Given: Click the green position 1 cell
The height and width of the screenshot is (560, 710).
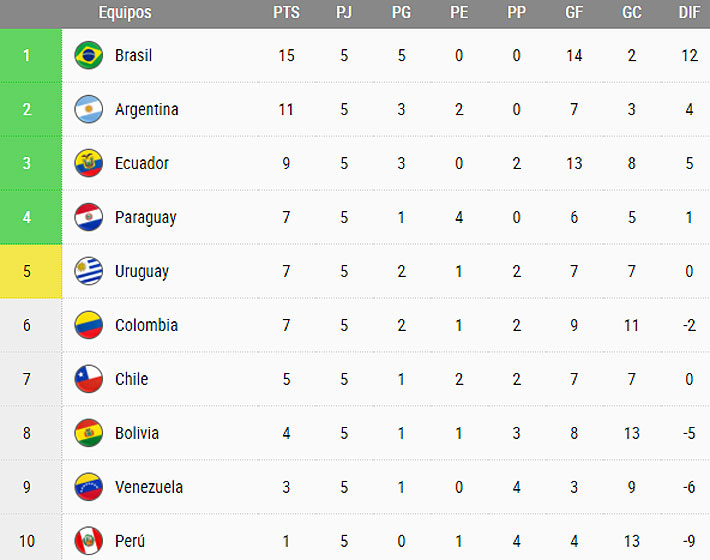Looking at the screenshot, I should coord(27,55).
